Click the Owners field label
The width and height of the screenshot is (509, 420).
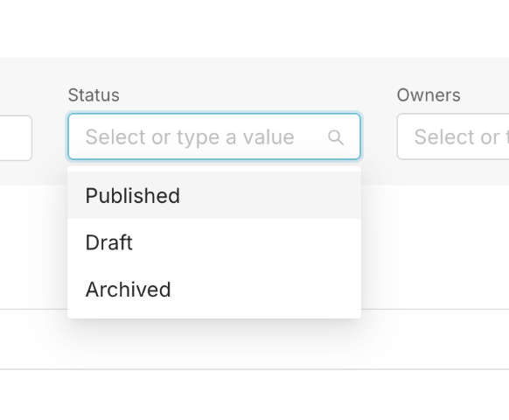(429, 95)
